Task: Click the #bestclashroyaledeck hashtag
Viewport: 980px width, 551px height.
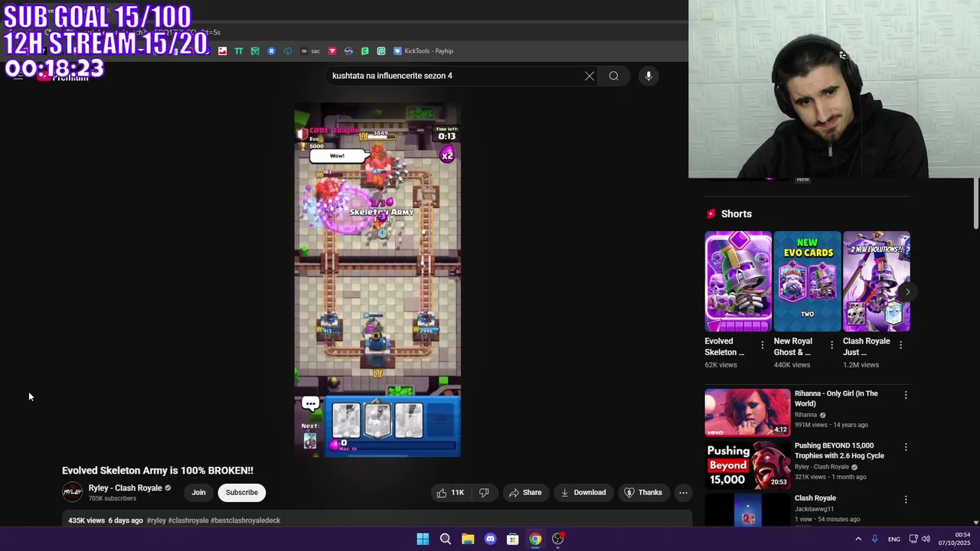Action: click(x=246, y=520)
